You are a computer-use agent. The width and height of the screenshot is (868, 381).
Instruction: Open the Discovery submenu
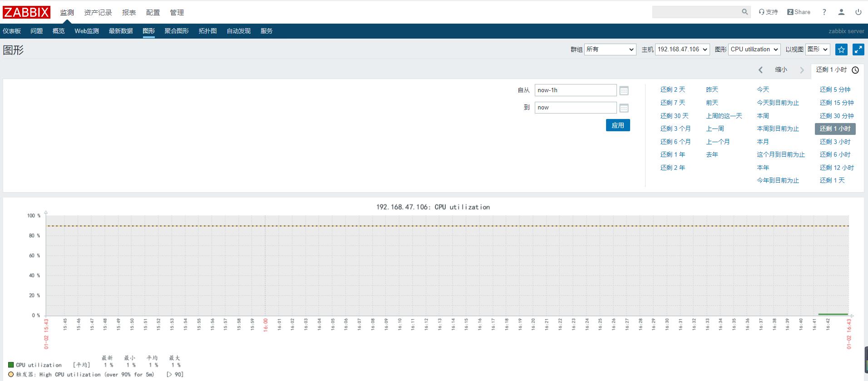[x=239, y=31]
